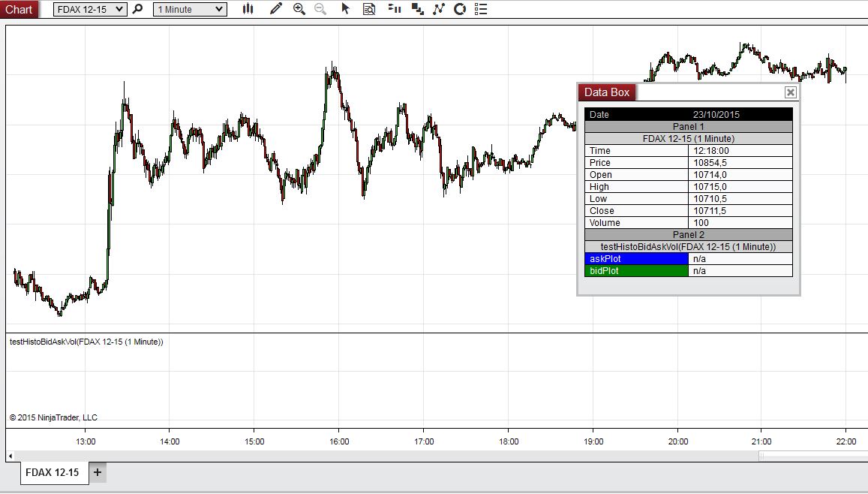This screenshot has height=494, width=868.
Task: Click the zoom in magnifier icon
Action: coord(299,9)
